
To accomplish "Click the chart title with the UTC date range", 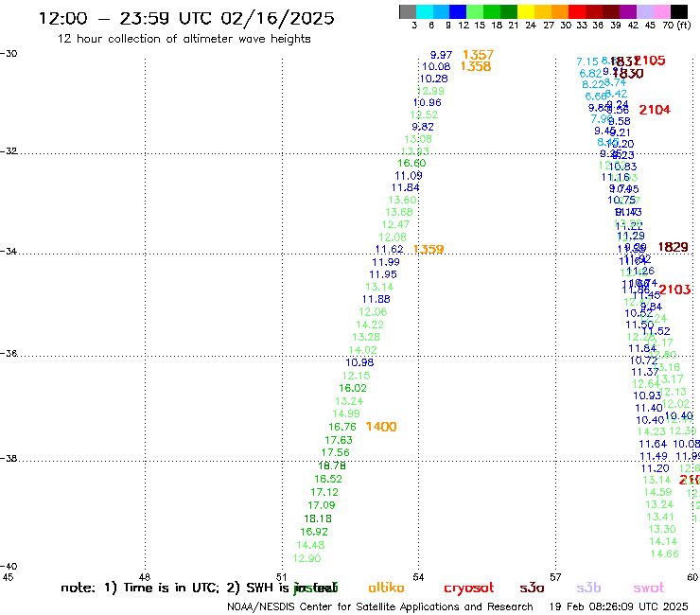I will [186, 18].
